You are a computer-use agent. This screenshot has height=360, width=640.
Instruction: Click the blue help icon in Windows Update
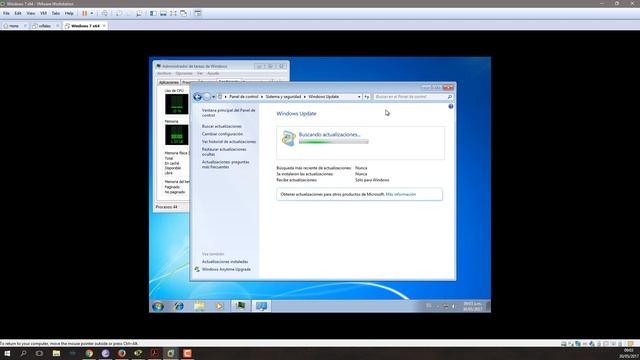451,106
